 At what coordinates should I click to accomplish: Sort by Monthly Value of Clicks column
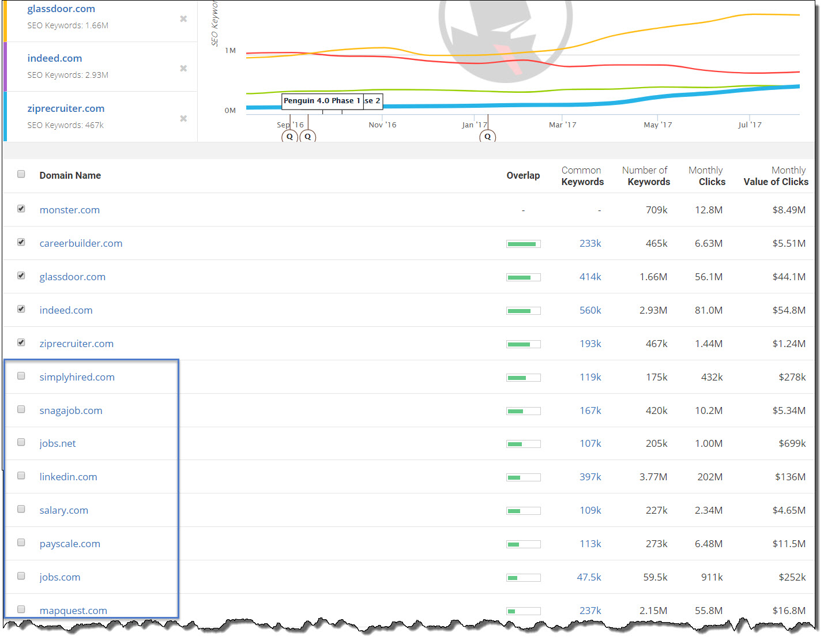click(776, 176)
